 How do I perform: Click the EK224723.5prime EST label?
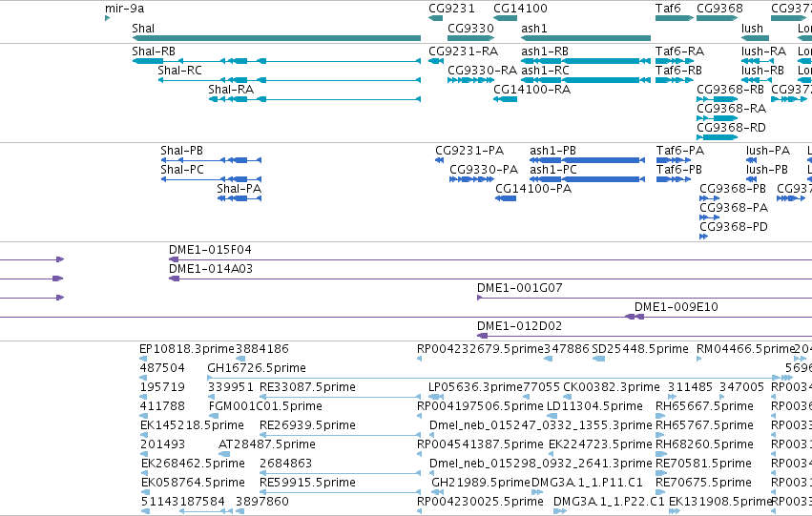click(600, 445)
